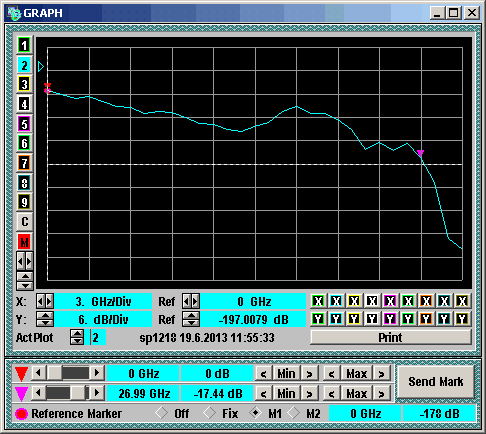The width and height of the screenshot is (486, 434).
Task: Adjust Y dB/Div scale stepper
Action: point(45,319)
